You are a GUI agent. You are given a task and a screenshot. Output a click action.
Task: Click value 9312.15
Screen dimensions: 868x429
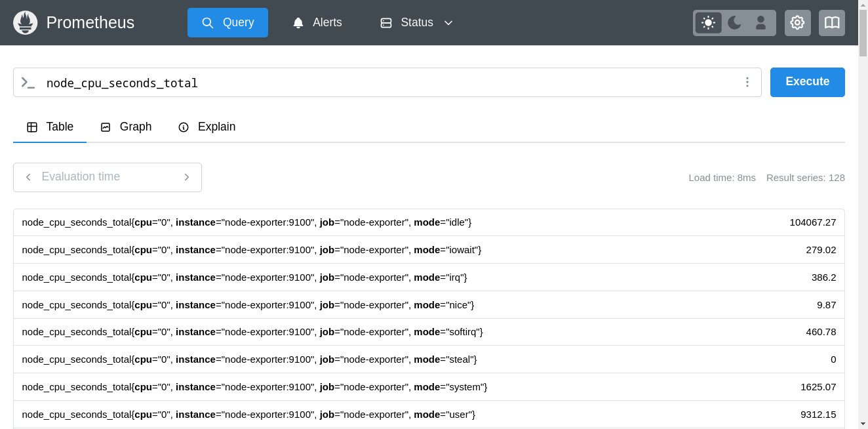pyautogui.click(x=818, y=415)
